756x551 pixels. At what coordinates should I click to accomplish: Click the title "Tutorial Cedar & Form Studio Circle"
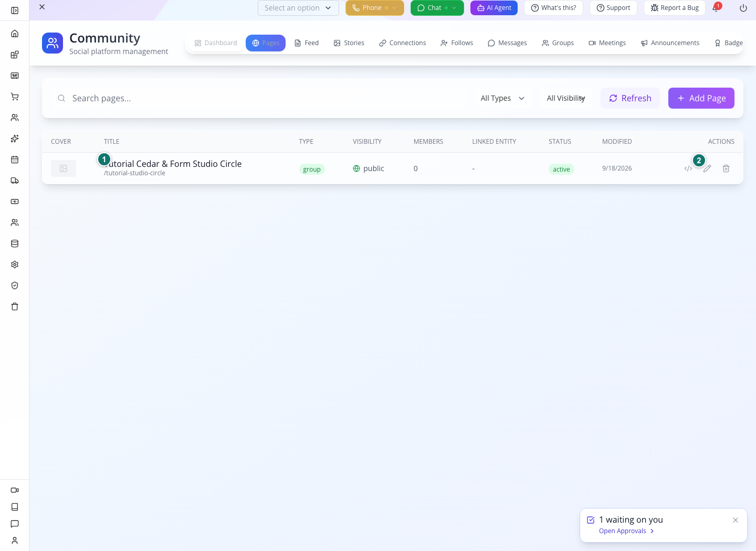pyautogui.click(x=173, y=164)
